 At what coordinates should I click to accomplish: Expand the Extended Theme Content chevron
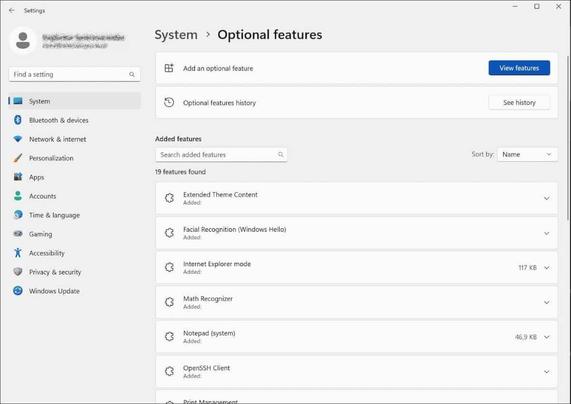[x=547, y=198]
